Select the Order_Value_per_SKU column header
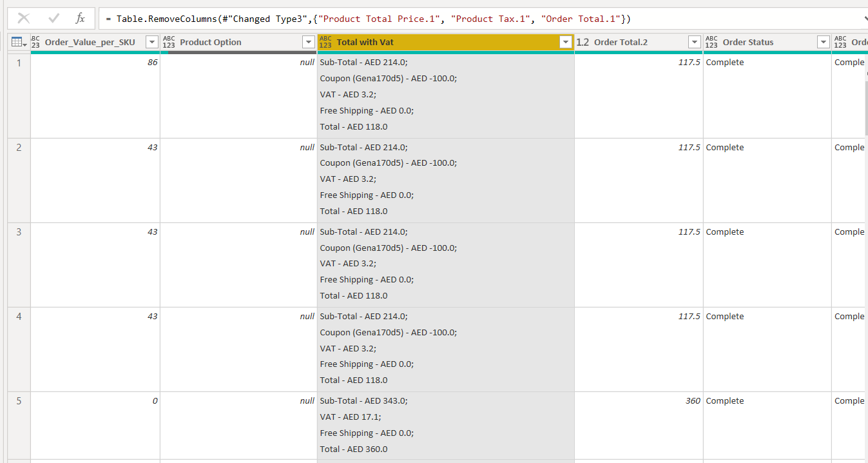This screenshot has width=868, height=463. tap(90, 42)
